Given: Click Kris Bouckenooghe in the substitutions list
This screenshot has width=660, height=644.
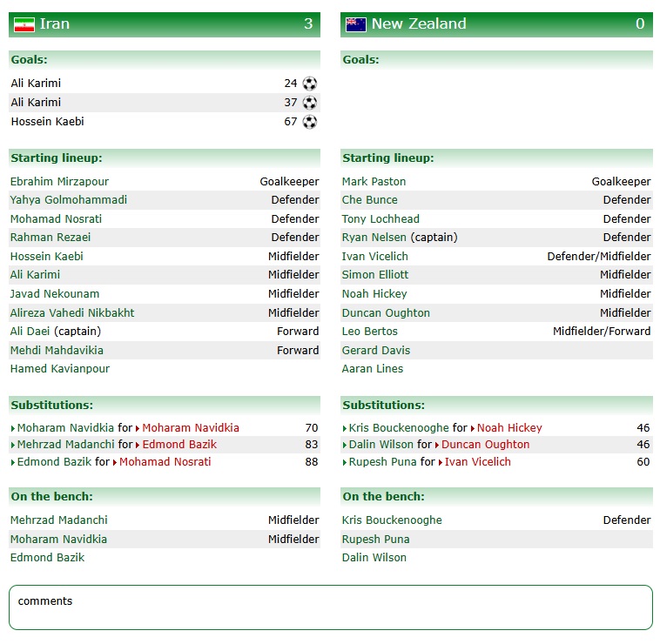Looking at the screenshot, I should pyautogui.click(x=399, y=428).
